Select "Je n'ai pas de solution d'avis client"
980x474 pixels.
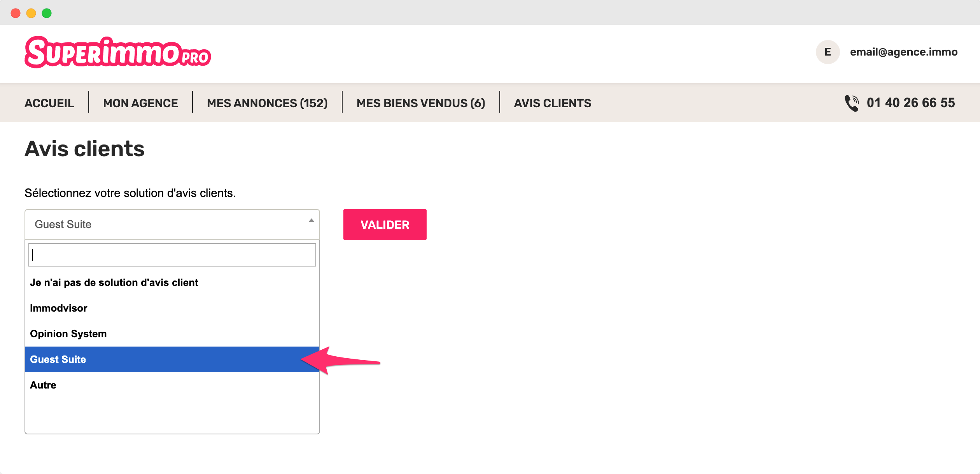172,282
